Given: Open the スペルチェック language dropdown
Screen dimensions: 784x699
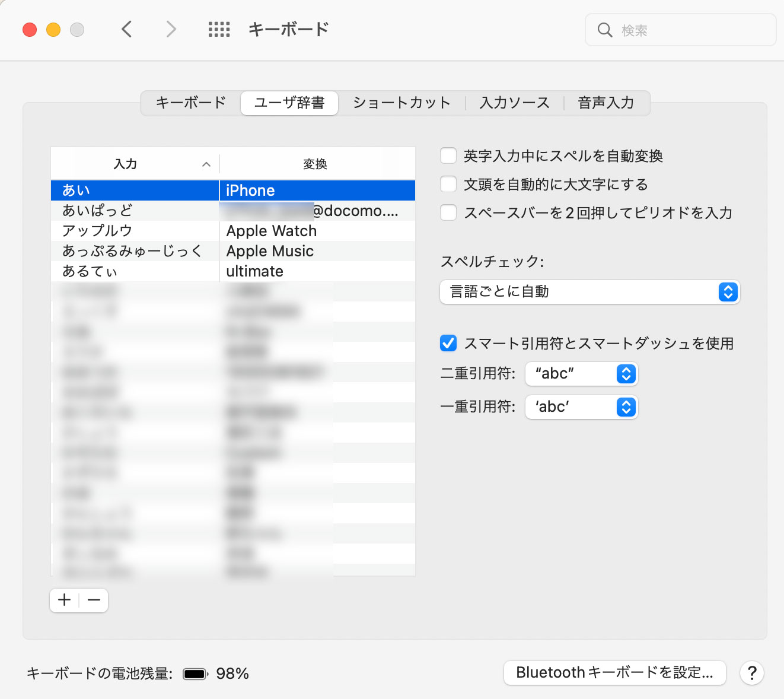Looking at the screenshot, I should coord(589,292).
